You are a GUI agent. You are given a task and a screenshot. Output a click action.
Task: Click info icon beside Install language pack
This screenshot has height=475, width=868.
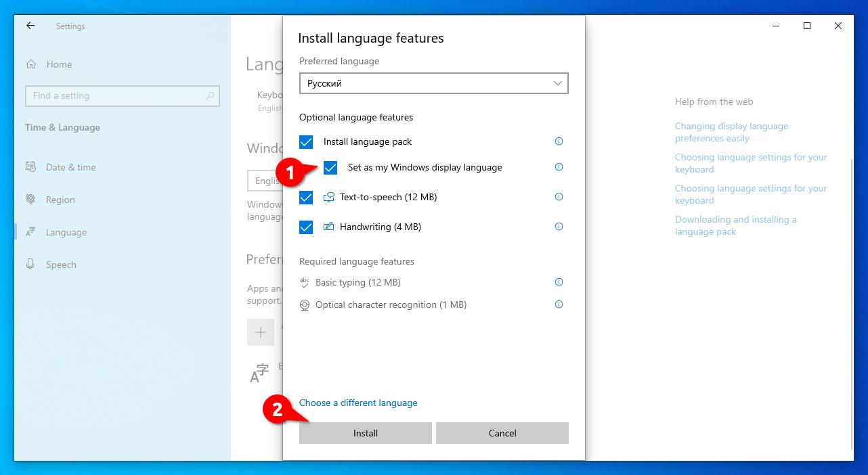click(x=559, y=141)
